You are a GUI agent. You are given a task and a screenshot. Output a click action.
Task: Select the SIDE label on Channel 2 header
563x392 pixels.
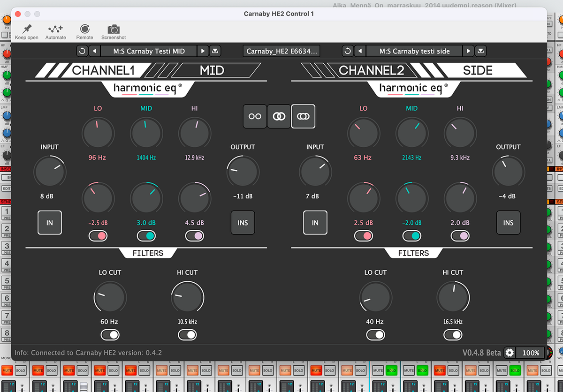[x=478, y=70]
